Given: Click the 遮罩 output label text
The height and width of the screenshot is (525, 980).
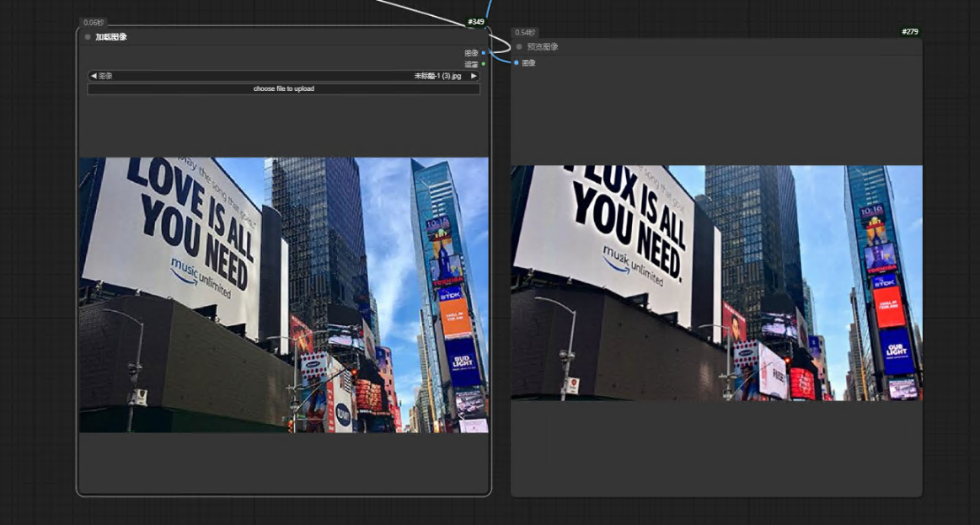Looking at the screenshot, I should point(471,64).
